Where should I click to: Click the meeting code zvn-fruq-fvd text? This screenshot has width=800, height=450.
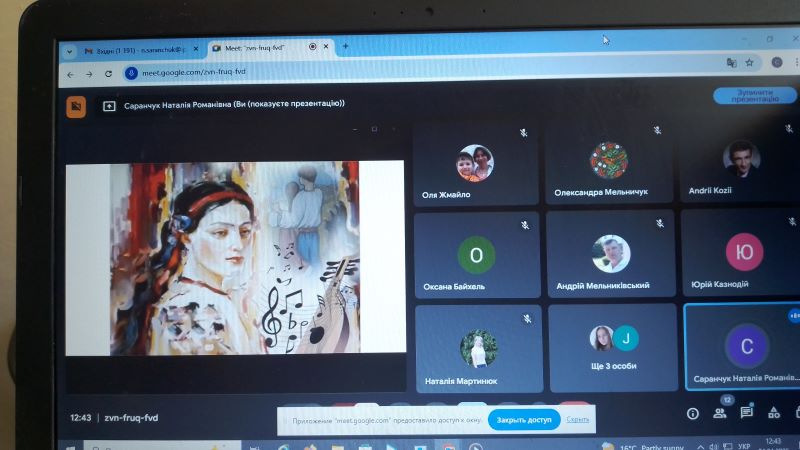131,418
